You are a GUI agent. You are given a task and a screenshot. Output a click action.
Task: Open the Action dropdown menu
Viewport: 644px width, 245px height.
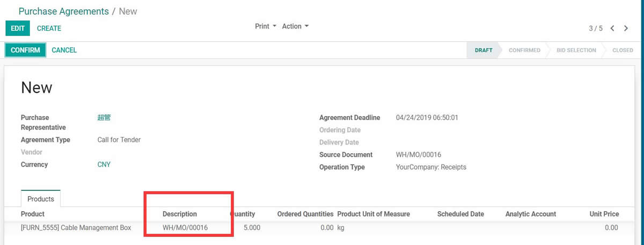click(295, 26)
